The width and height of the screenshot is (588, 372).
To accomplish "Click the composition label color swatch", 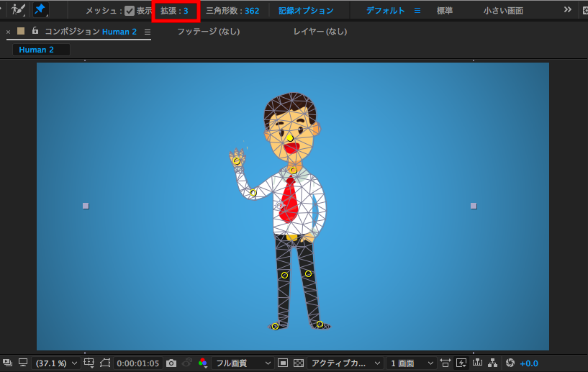I will [21, 31].
